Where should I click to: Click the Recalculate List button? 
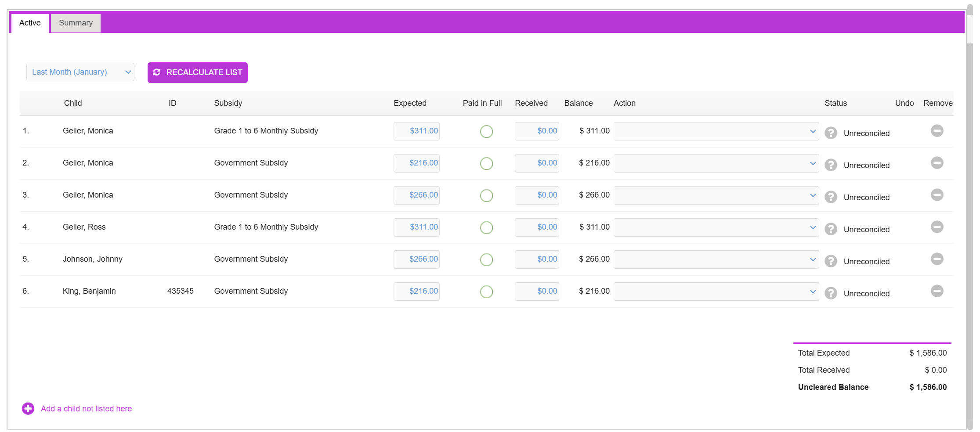[198, 72]
